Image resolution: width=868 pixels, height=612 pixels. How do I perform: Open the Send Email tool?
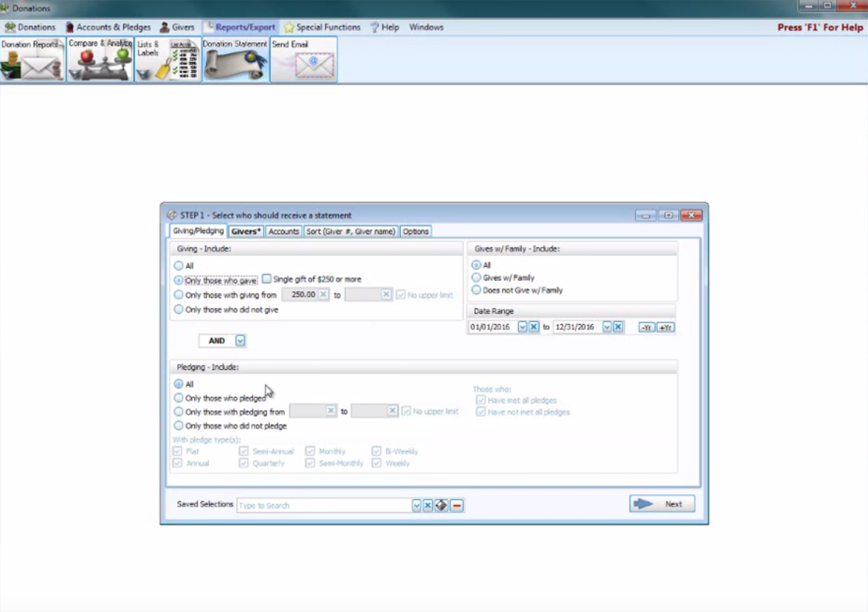tap(303, 60)
